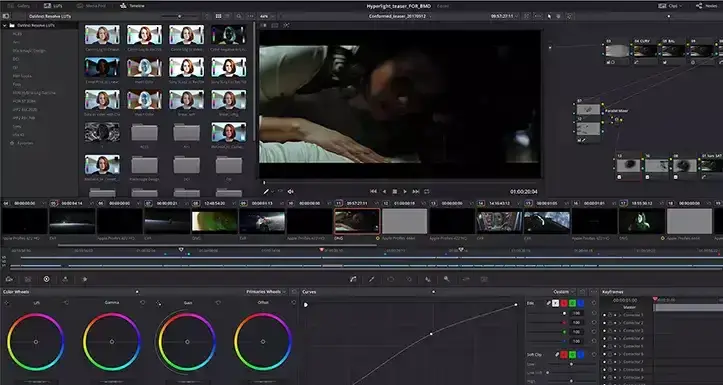Click the qualifier picker below the viewer
Screen dimensions: 723x385
[266, 191]
